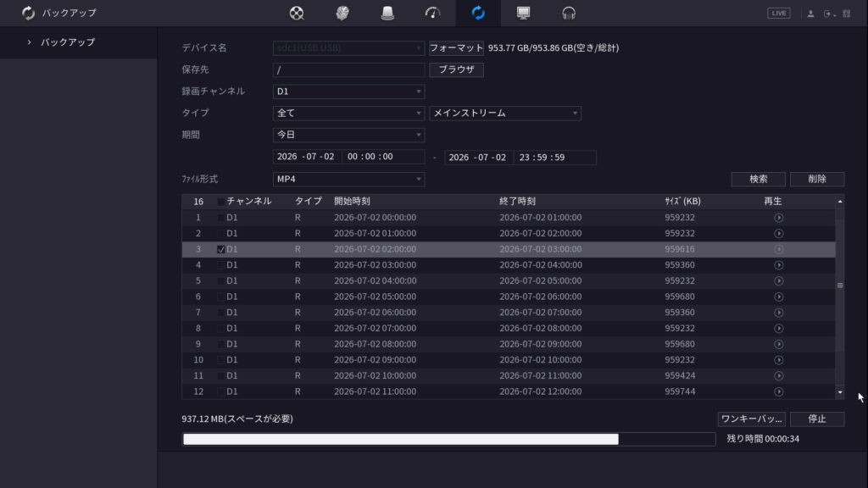Open the display monitor icon
The image size is (868, 488).
click(523, 13)
